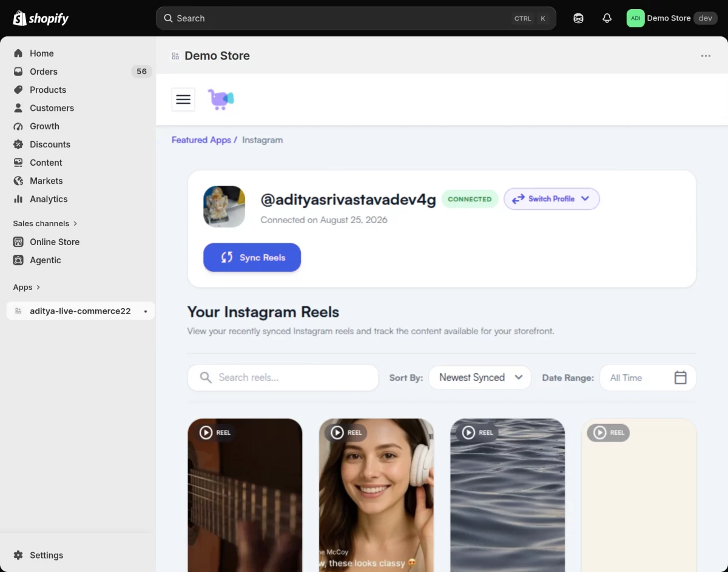Click the @adityasrivastavadev4g handle
Image resolution: width=728 pixels, height=572 pixels.
(348, 199)
